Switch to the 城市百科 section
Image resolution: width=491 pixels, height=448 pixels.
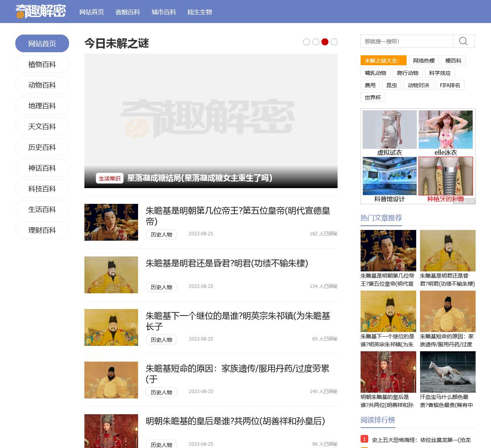[164, 12]
